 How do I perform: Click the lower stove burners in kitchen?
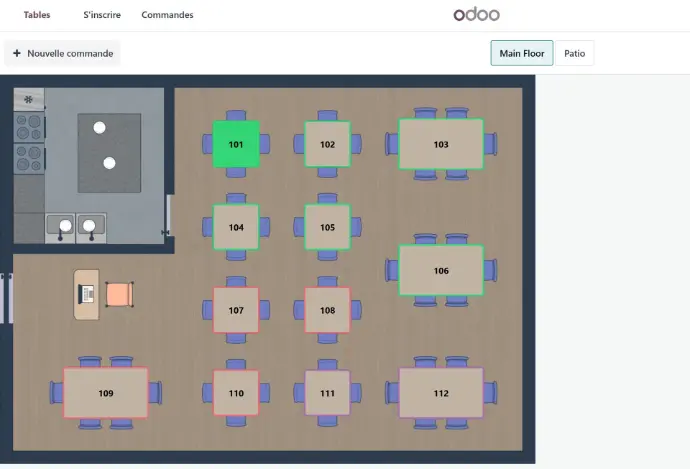click(29, 158)
